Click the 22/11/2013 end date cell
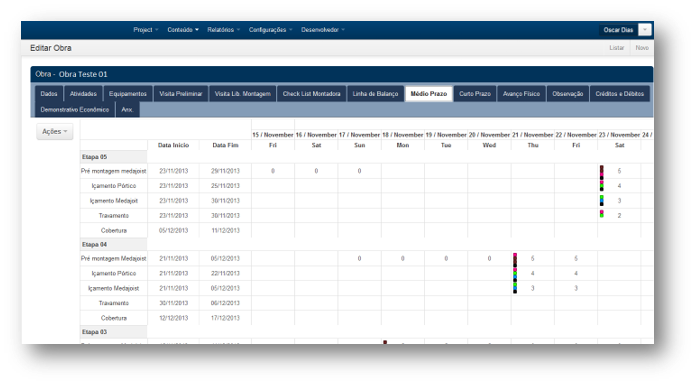Viewport: 695px width, 385px height. click(x=225, y=273)
